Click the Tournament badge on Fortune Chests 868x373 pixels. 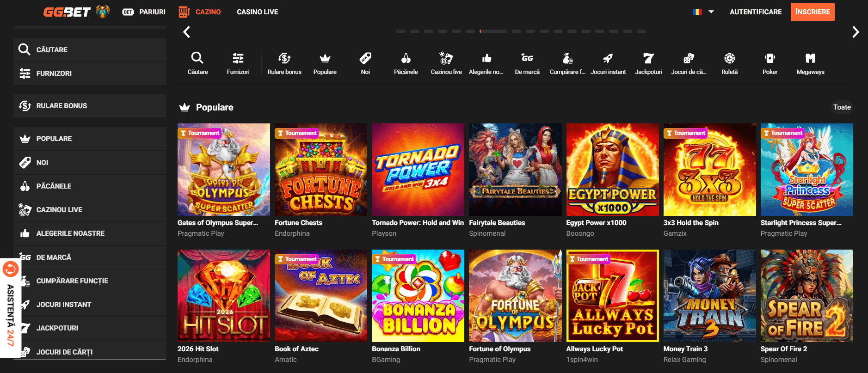click(x=296, y=133)
